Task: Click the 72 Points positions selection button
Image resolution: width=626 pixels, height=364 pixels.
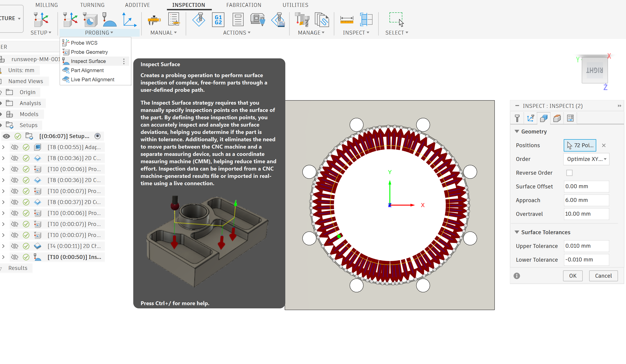Action: coord(580,145)
